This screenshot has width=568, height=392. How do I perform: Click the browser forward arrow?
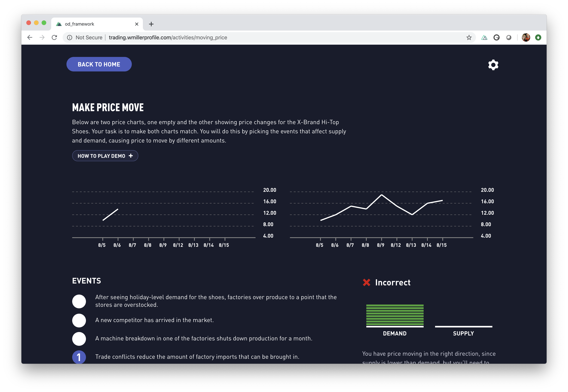42,37
